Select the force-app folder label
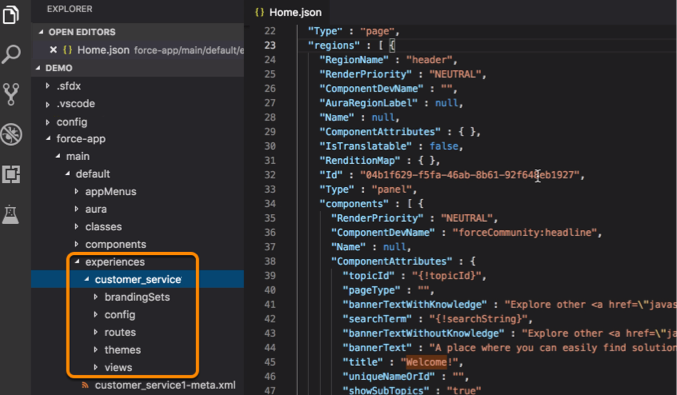This screenshot has width=677, height=395. (81, 139)
